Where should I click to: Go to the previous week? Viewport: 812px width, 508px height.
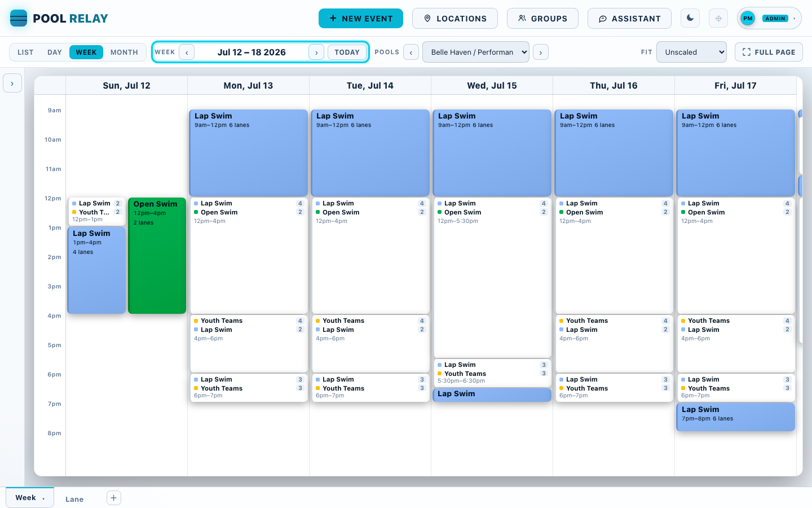coord(187,52)
